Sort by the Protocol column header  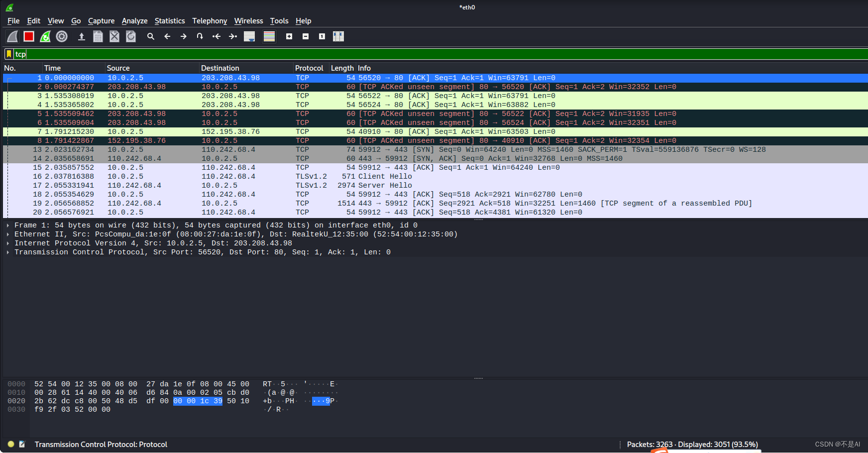point(311,68)
